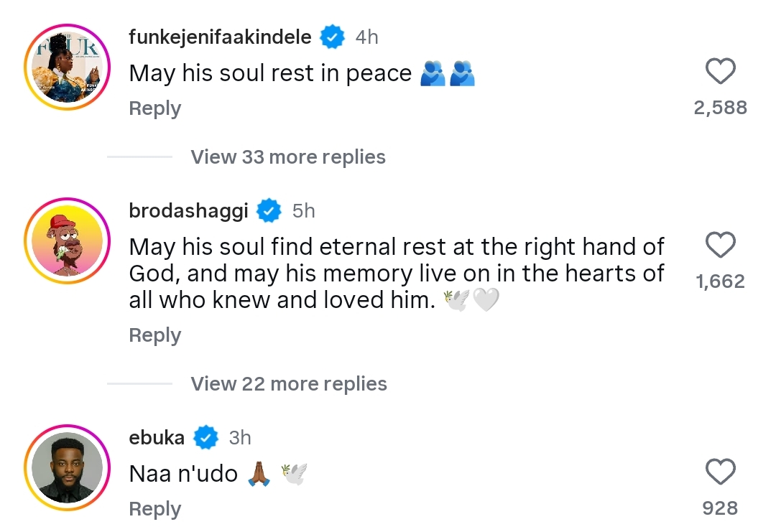Reply to brodashaggi's comment

click(x=155, y=335)
